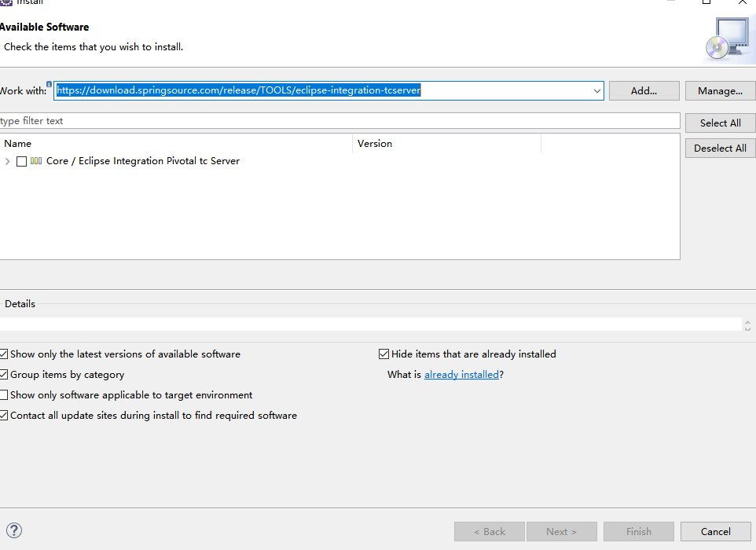Expand the Core / Eclipse Integration tree node

click(7, 162)
